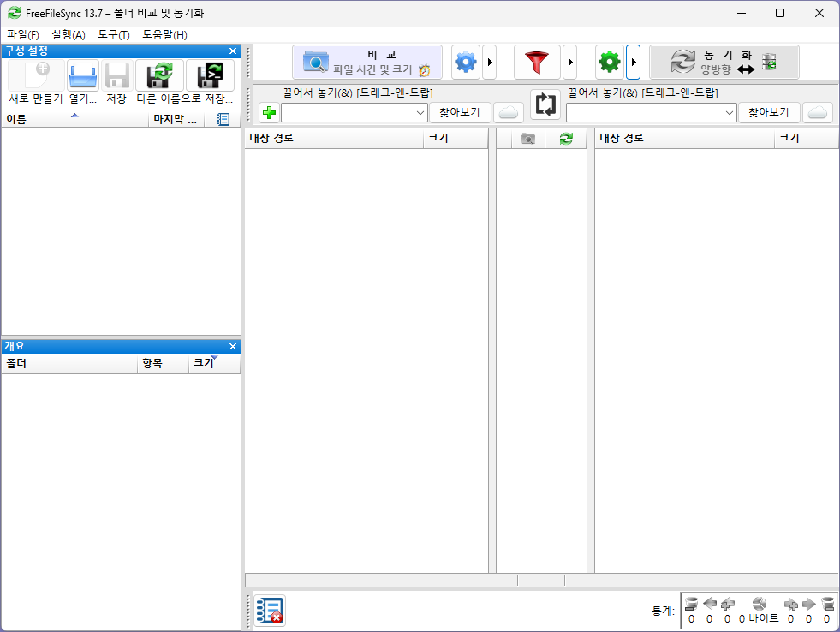Screen dimensions: 840x632
Task: Click the right folder path input field
Action: pos(645,112)
